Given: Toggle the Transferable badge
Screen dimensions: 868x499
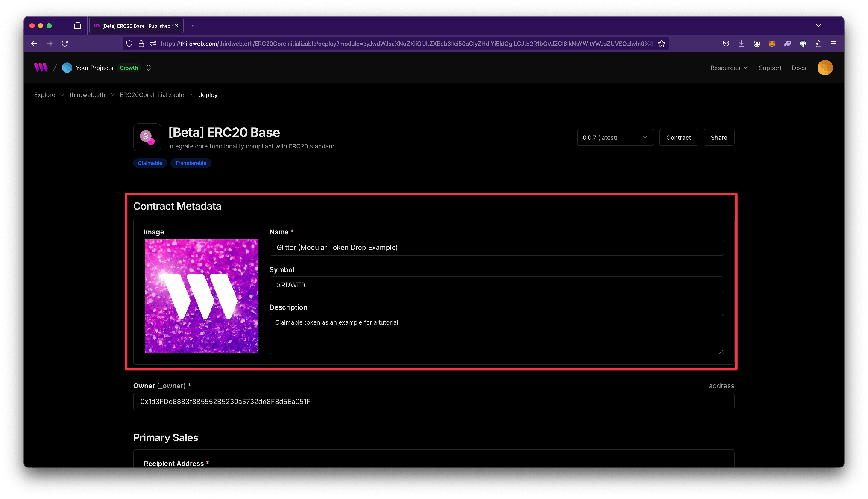Looking at the screenshot, I should 191,163.
